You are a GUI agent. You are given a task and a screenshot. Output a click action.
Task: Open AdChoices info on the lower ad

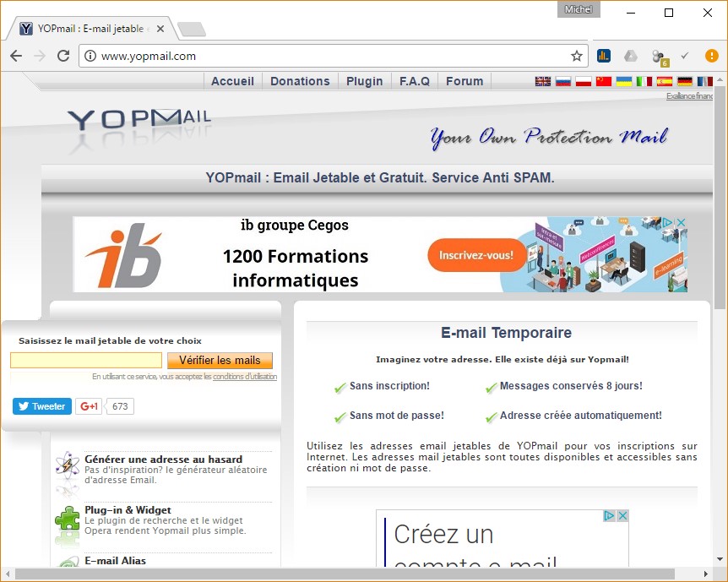click(609, 515)
